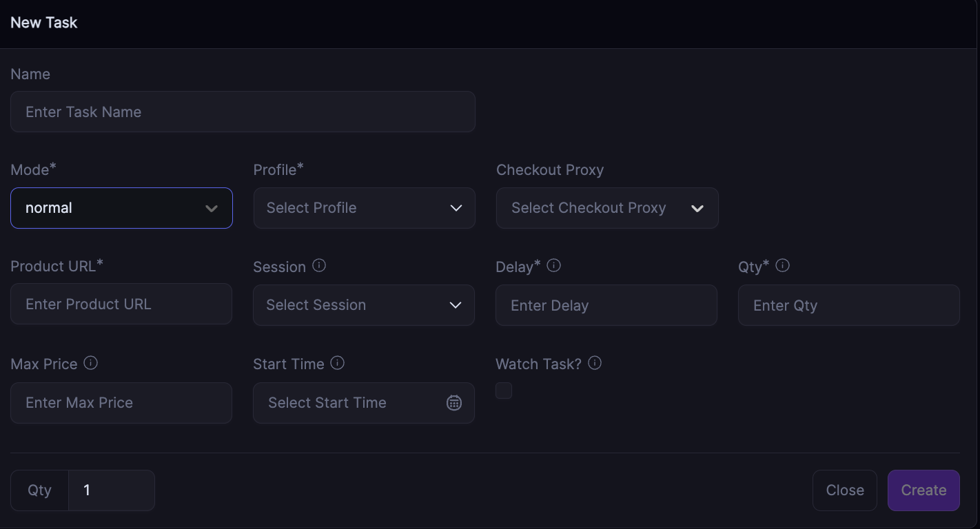Open the Select Checkout Proxy dropdown
980x529 pixels.
click(606, 208)
